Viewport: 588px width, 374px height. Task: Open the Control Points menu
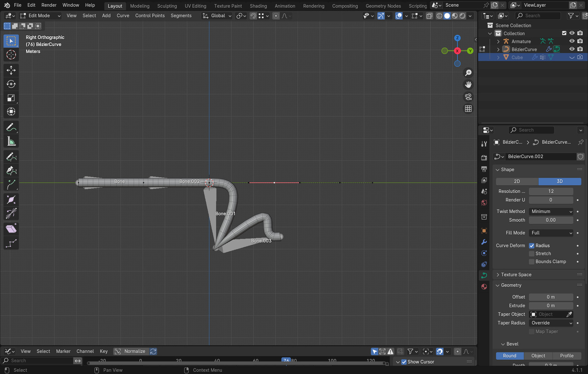coord(150,16)
